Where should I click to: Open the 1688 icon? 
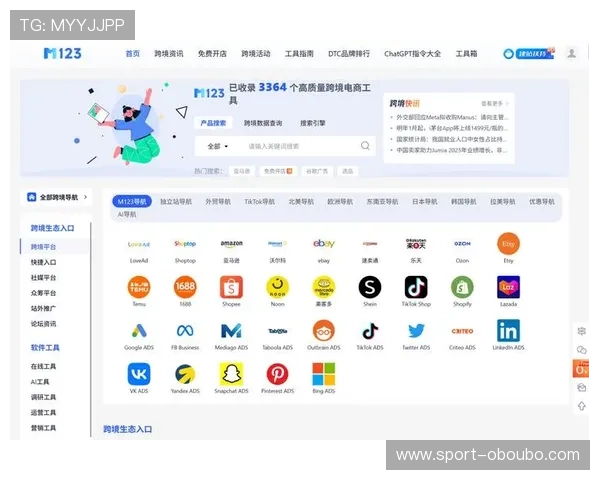pos(185,287)
